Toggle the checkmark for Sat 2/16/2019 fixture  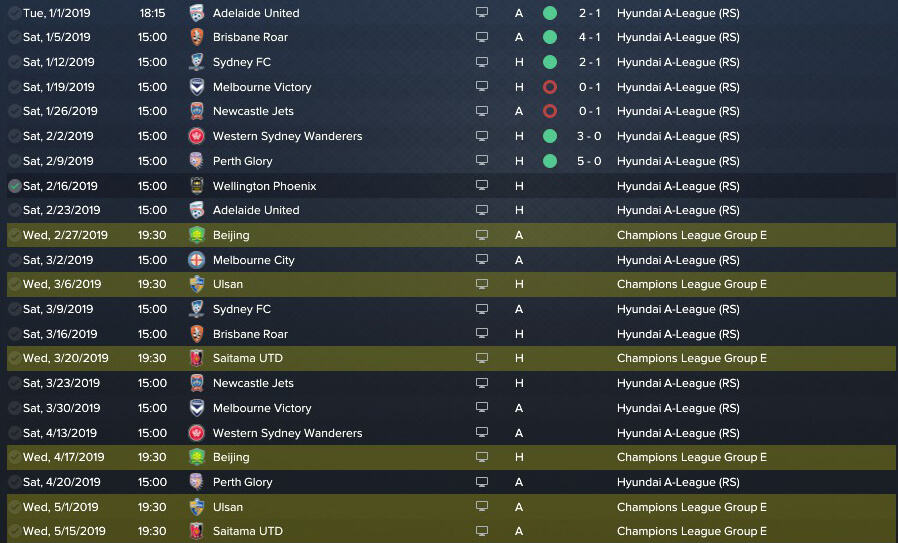[x=14, y=186]
